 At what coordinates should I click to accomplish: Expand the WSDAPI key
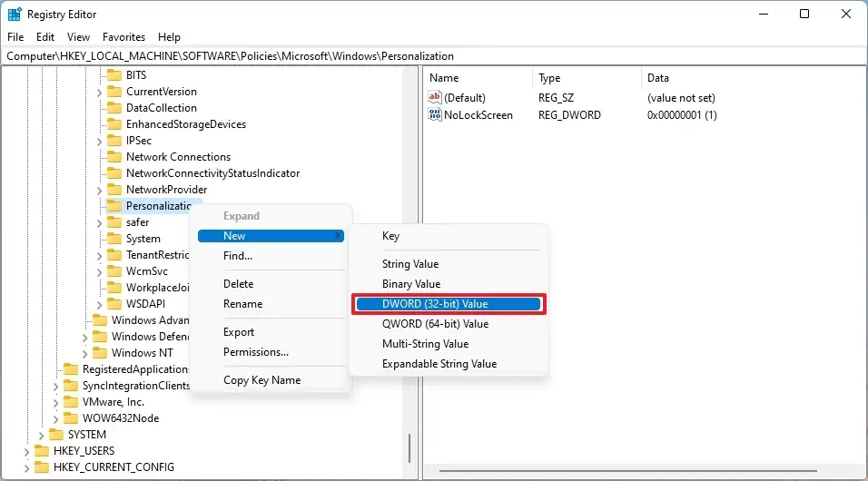[99, 304]
